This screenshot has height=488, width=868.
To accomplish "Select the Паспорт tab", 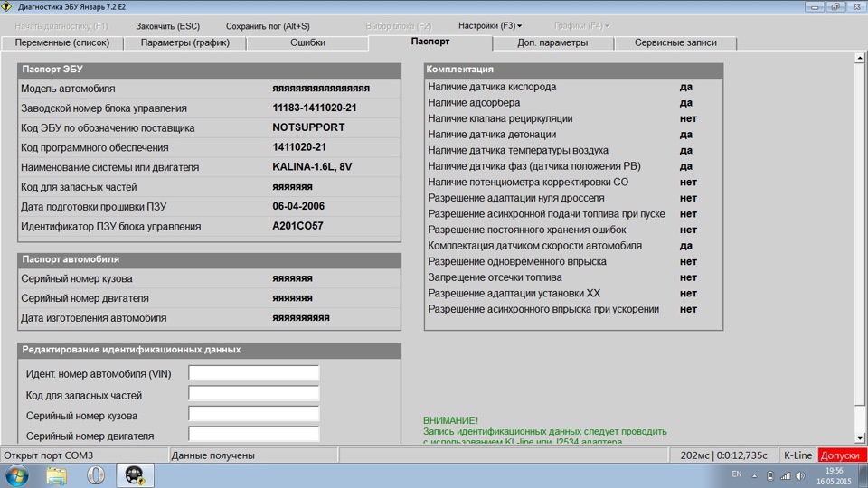I will point(430,42).
